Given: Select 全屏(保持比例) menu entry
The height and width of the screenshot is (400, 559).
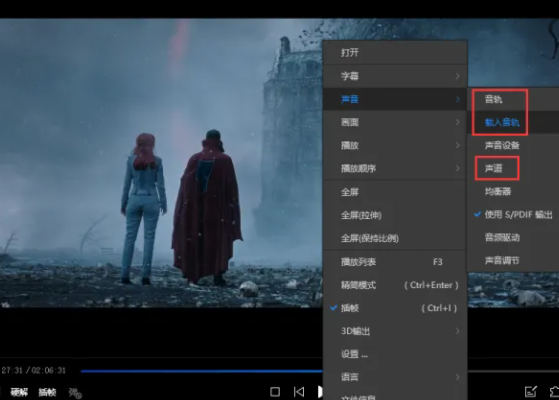Looking at the screenshot, I should (395, 238).
